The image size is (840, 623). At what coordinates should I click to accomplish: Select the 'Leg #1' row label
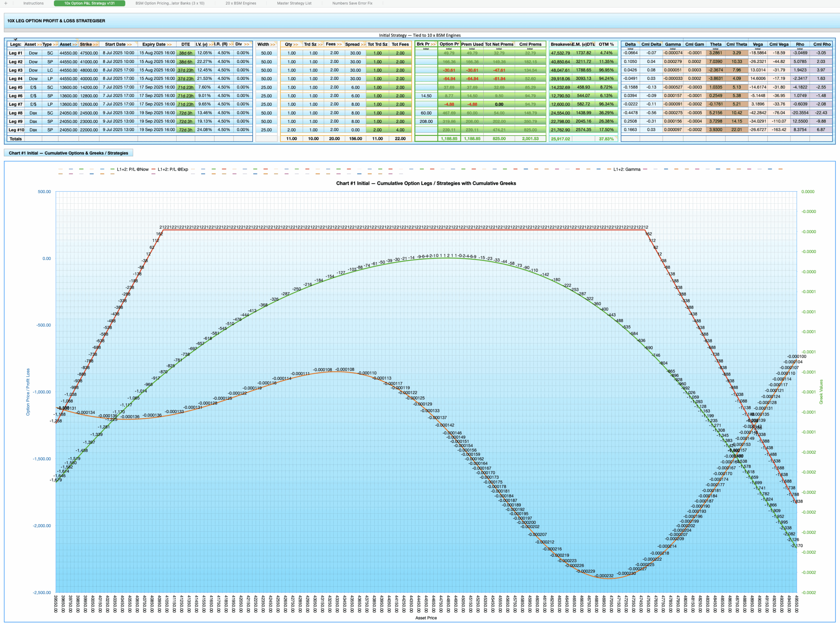pos(15,53)
